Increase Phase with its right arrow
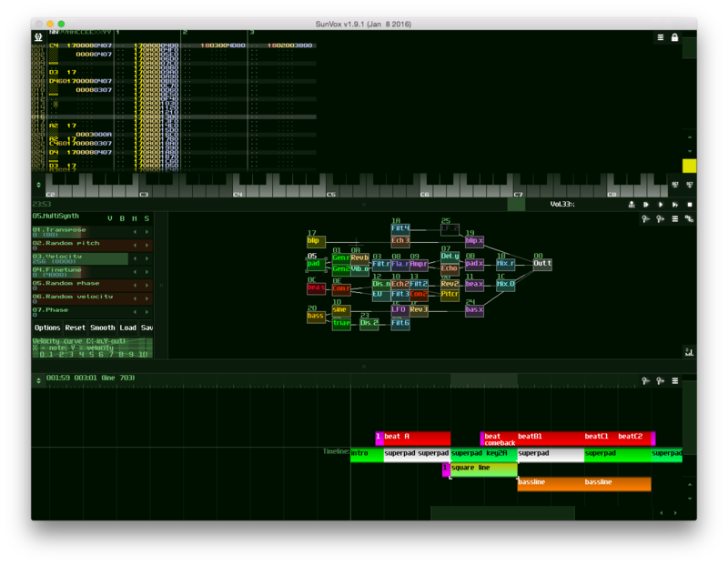 point(147,312)
